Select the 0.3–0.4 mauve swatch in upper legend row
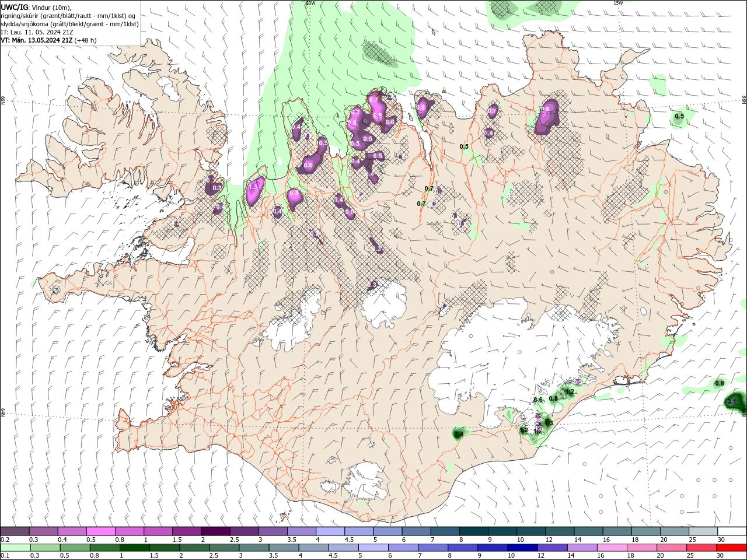 click(x=44, y=531)
